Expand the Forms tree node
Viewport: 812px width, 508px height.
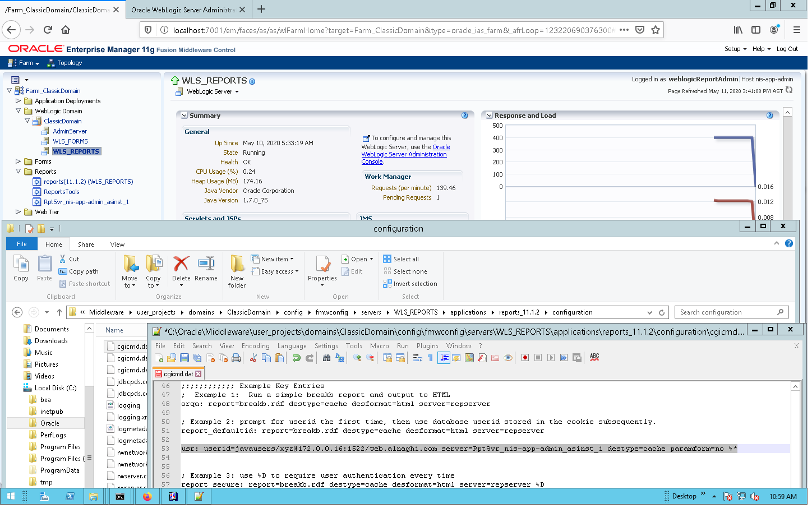click(18, 161)
